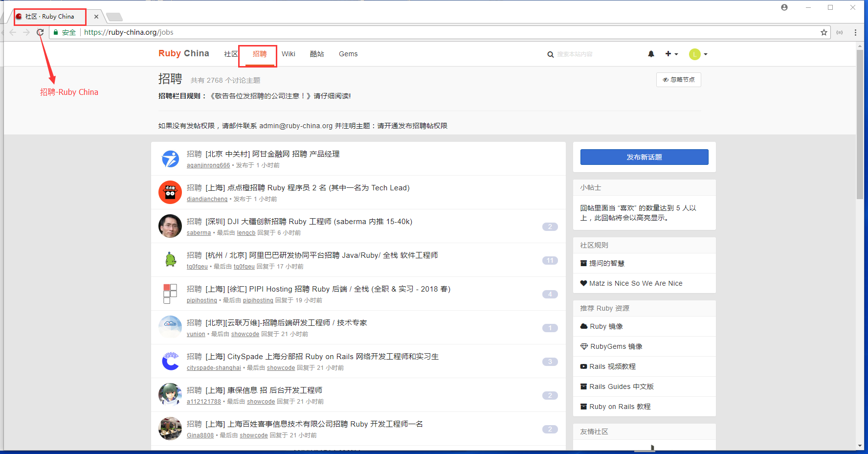Click the Gina8808 avatar
Image resolution: width=868 pixels, height=454 pixels.
[x=170, y=429]
